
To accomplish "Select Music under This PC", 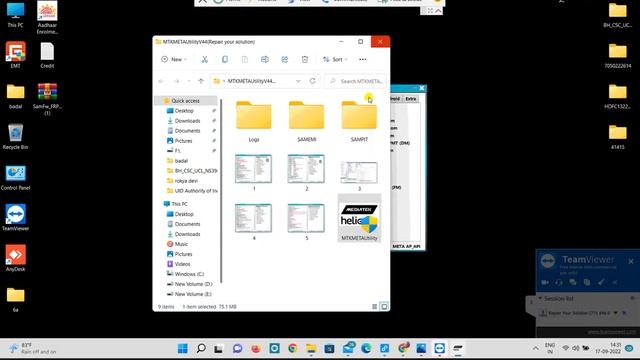I will point(181,244).
